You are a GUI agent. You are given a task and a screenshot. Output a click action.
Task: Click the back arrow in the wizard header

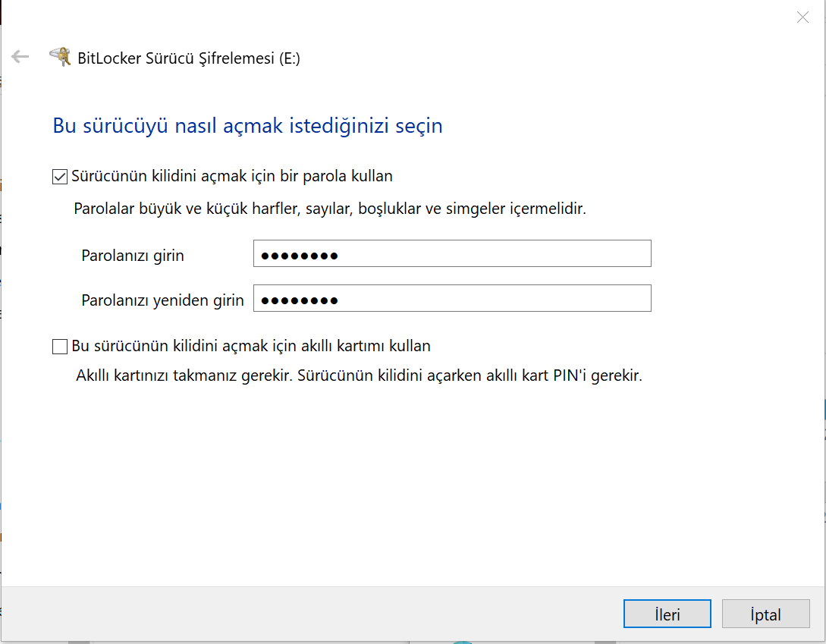coord(20,57)
